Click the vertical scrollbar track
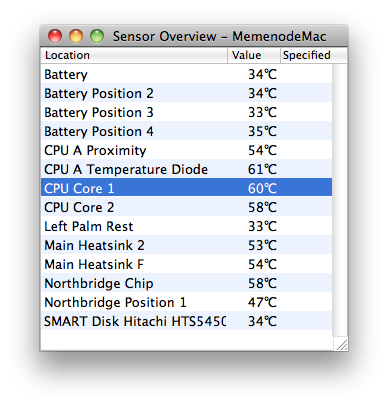The height and width of the screenshot is (406, 388). pyautogui.click(x=340, y=200)
